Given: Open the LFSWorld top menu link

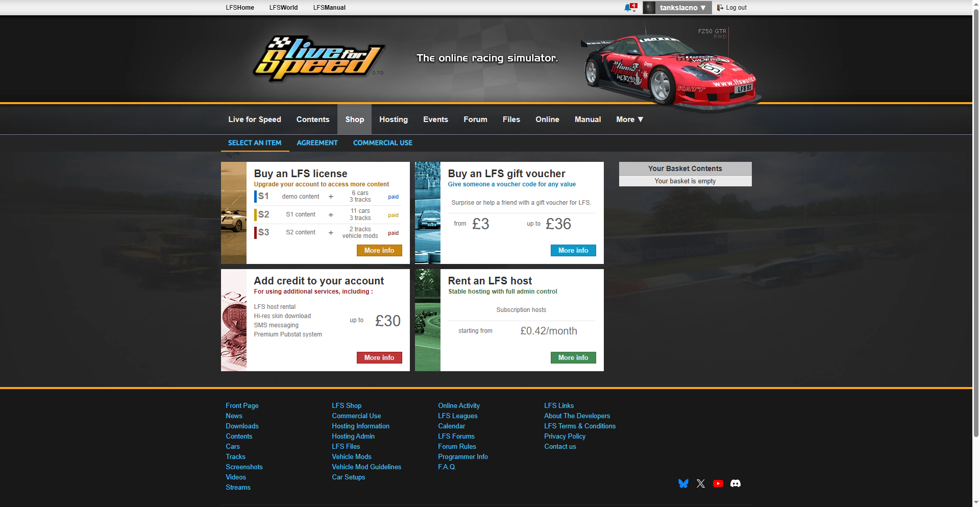Looking at the screenshot, I should pos(283,8).
